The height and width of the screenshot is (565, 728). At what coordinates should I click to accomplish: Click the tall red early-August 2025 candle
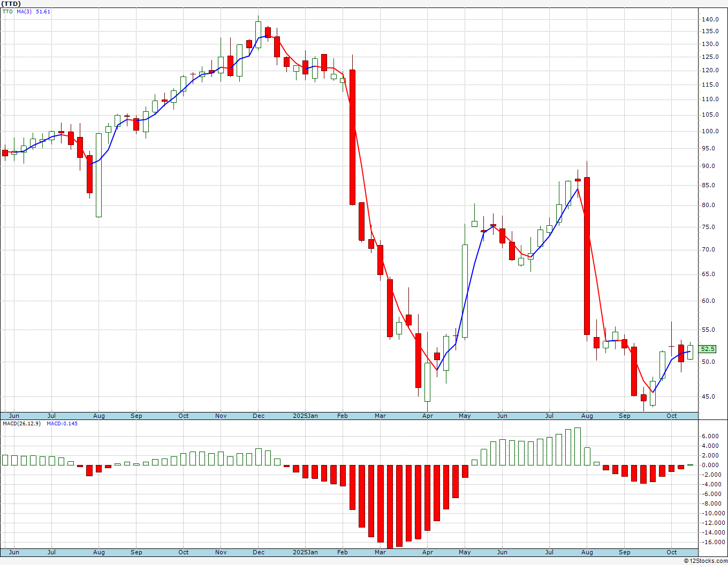coord(587,256)
